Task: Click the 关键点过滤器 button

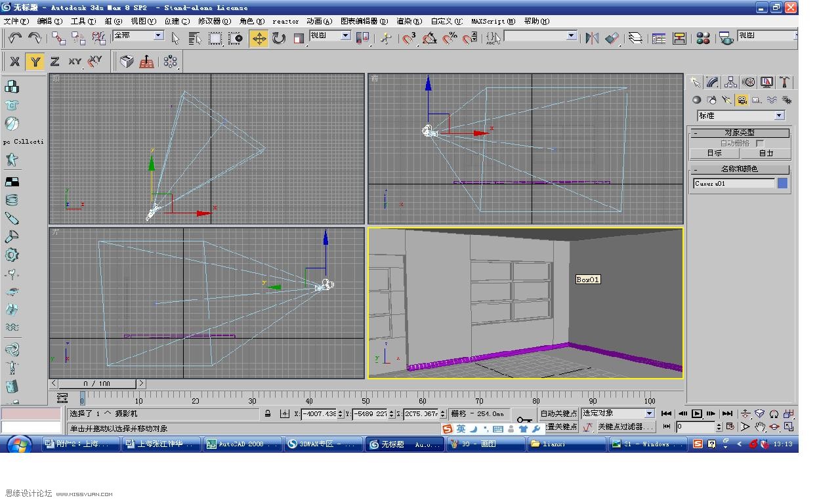Action: point(625,427)
